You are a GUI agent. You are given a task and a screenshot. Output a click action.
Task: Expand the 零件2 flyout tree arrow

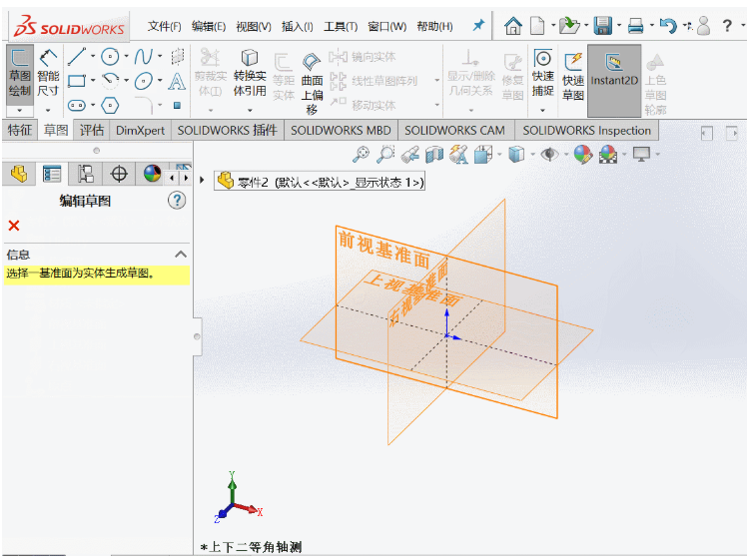(202, 180)
